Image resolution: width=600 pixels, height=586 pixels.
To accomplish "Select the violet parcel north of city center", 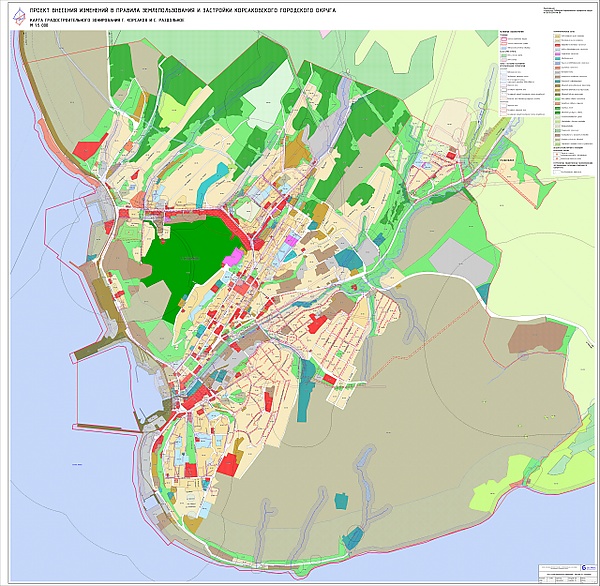I will coord(293,241).
